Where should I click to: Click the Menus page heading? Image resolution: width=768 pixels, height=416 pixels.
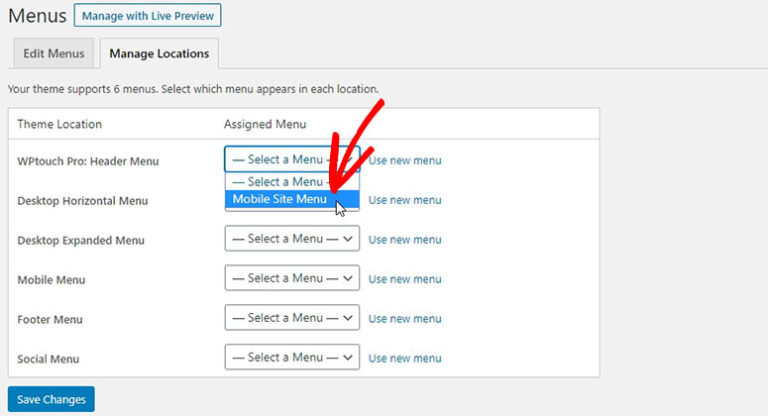pyautogui.click(x=37, y=17)
